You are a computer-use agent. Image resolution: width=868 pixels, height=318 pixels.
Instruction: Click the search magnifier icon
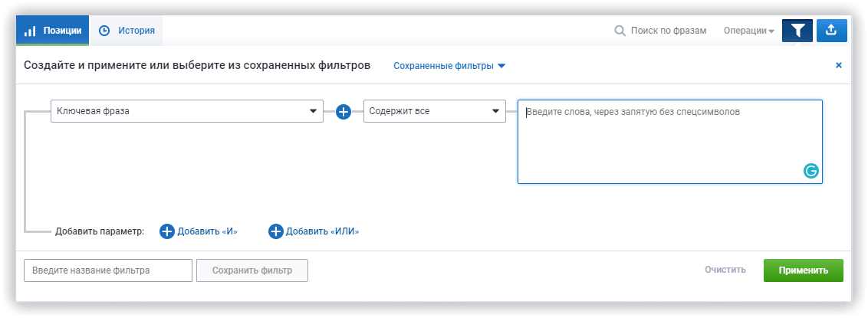tap(620, 31)
